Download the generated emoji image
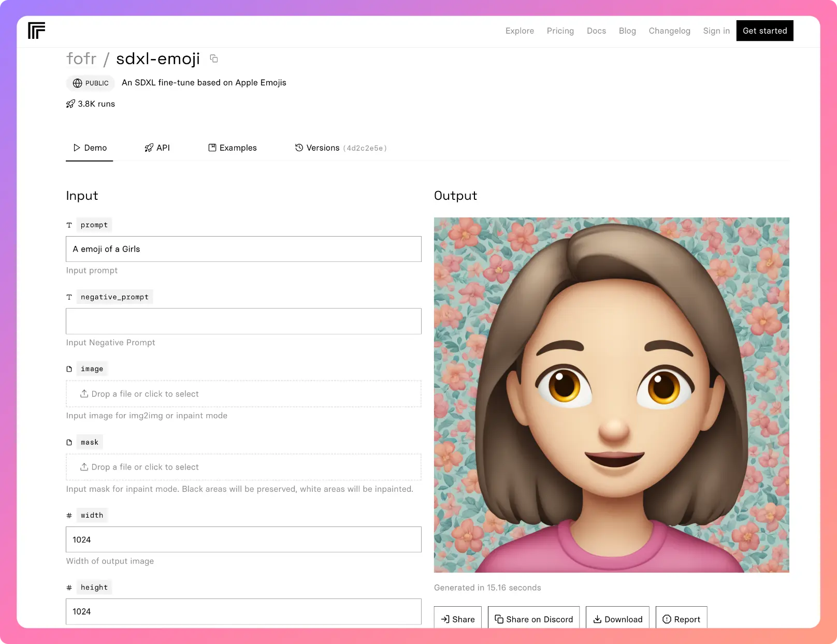The image size is (837, 644). 617,619
